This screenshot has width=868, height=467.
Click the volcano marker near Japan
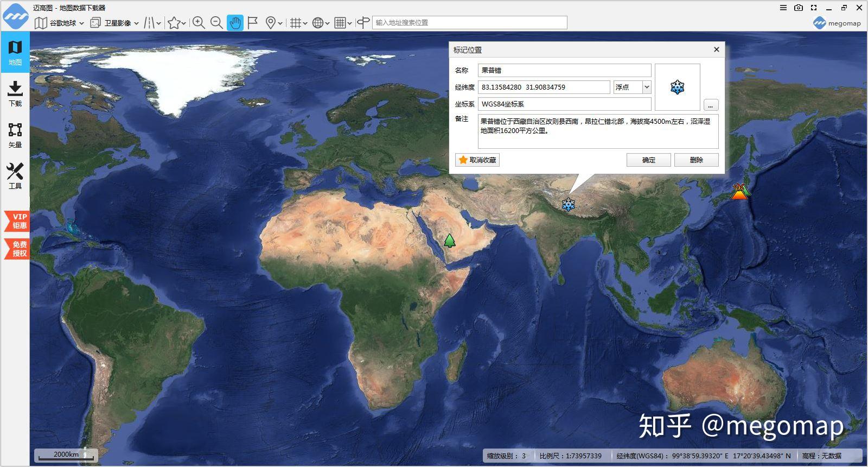click(x=740, y=191)
